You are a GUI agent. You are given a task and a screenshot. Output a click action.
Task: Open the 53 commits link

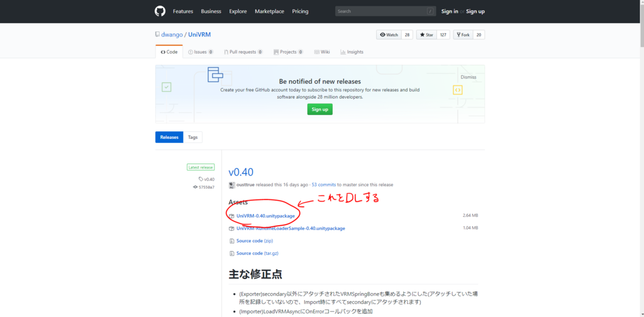click(x=325, y=185)
